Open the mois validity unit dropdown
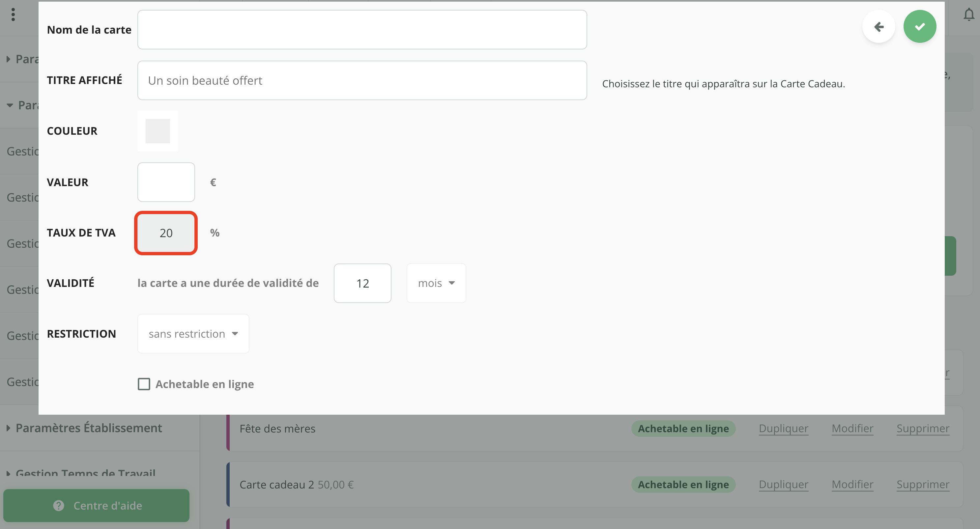Screen dimensions: 980x529 (x=436, y=283)
